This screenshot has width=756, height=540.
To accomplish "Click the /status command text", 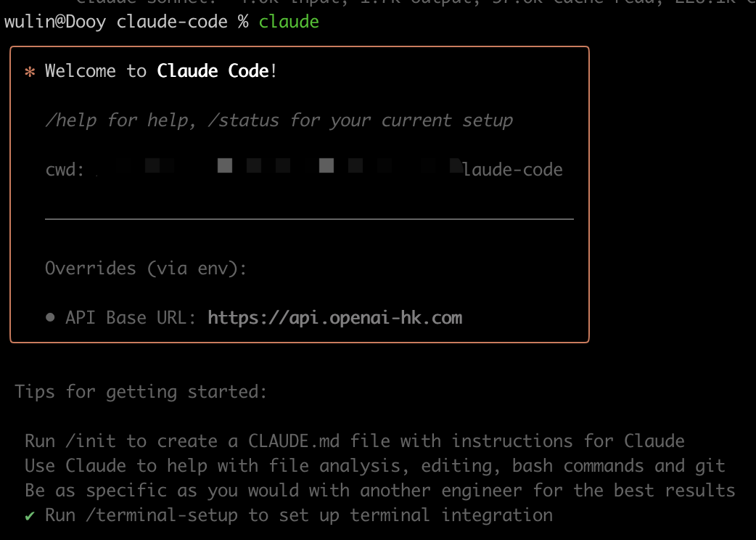I will 244,120.
